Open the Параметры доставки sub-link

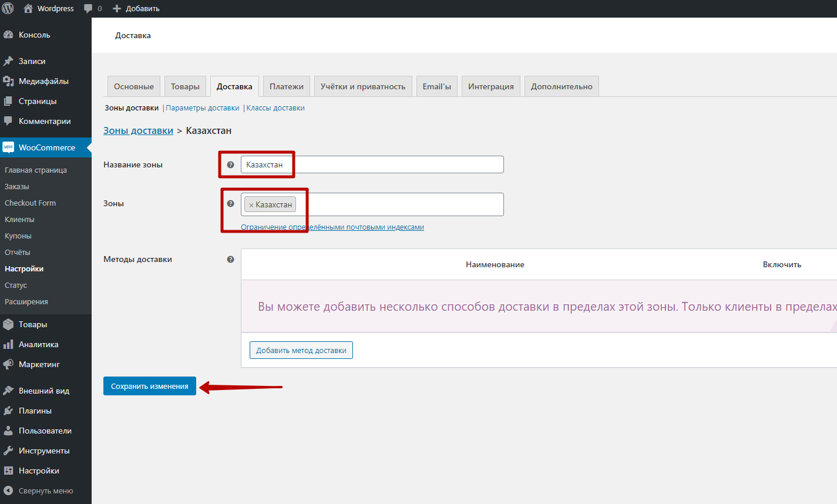click(203, 107)
